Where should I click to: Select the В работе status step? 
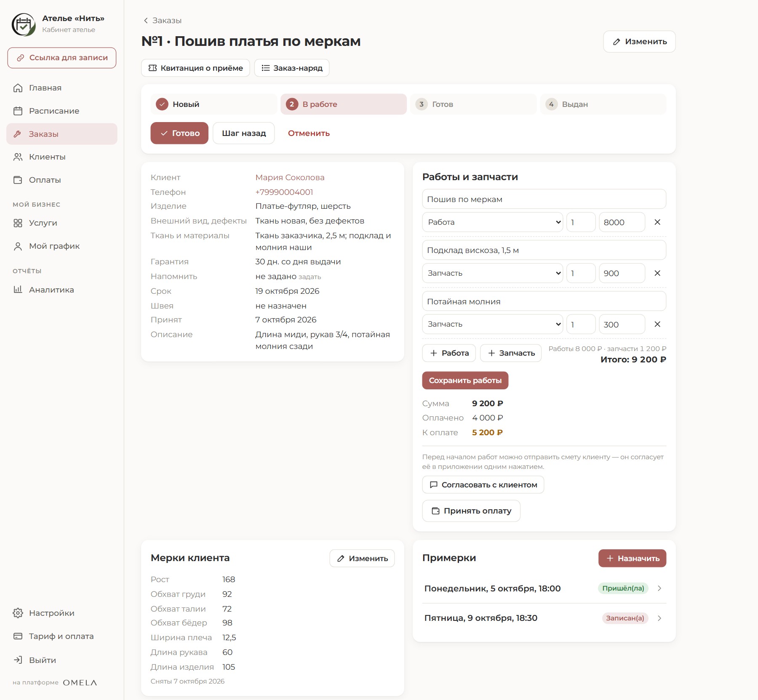344,104
